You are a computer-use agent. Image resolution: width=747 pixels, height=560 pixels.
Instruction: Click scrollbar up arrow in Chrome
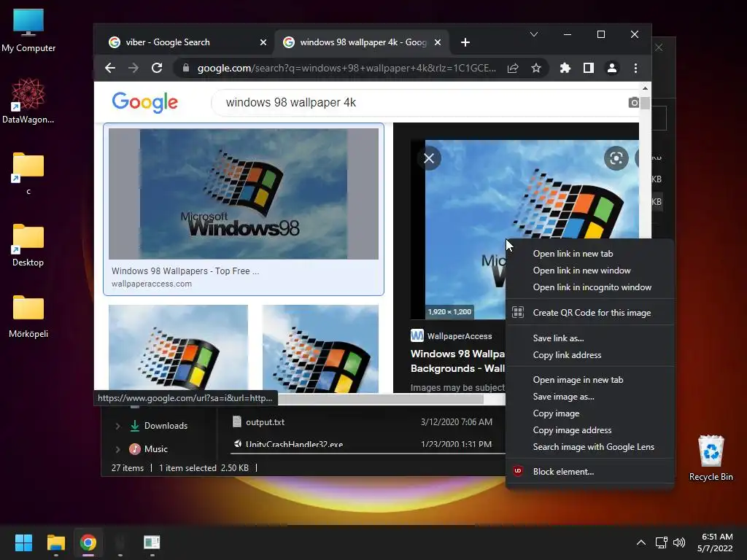coord(645,88)
